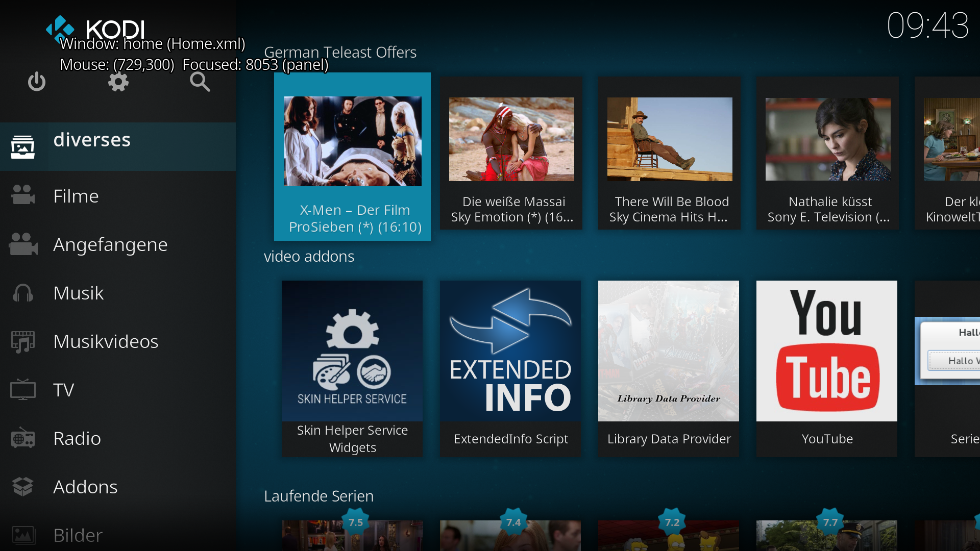Click the 'German Teleast Offers' heading
Viewport: 980px width, 551px height.
pos(340,52)
